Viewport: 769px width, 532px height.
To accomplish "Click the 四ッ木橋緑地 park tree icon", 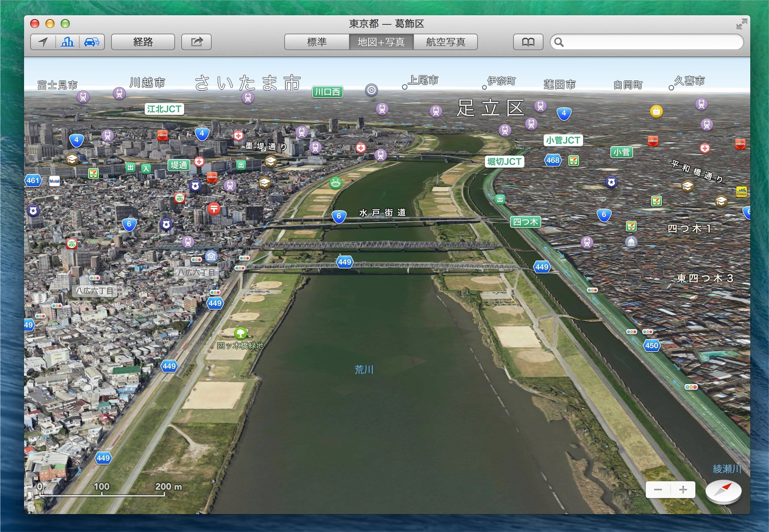I will click(x=240, y=333).
